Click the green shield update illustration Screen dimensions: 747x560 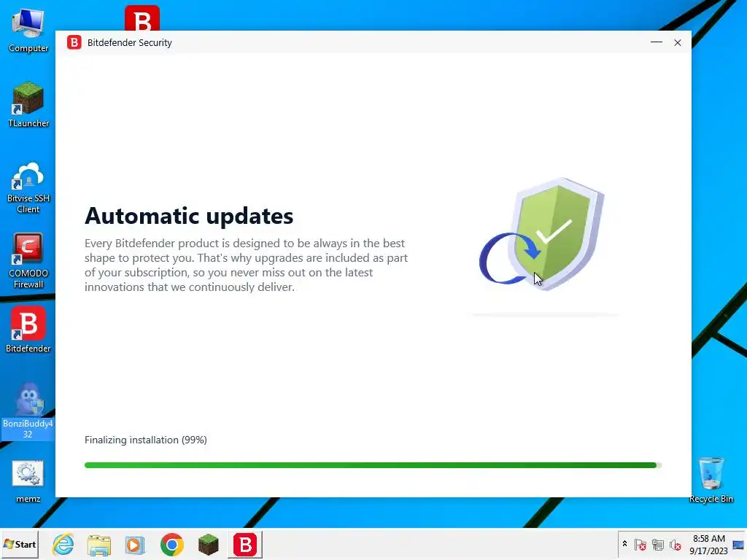(542, 234)
